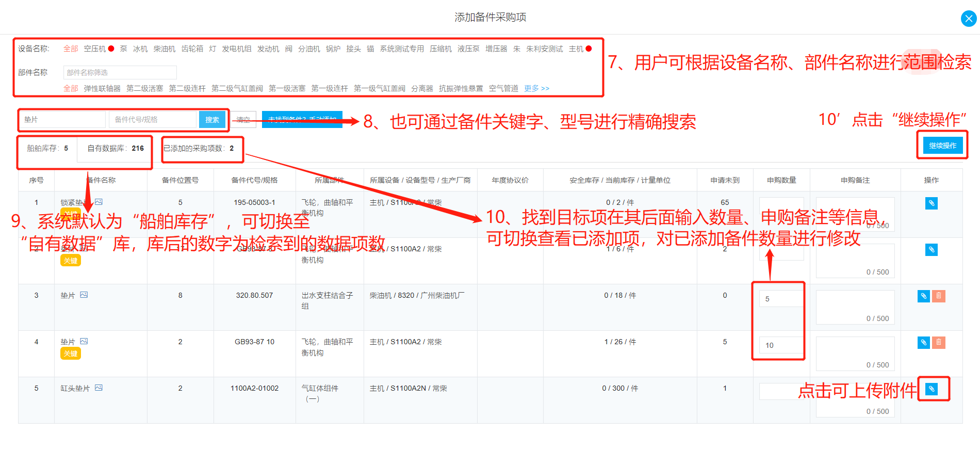Filter parts by 弹性联轴器

(x=102, y=88)
